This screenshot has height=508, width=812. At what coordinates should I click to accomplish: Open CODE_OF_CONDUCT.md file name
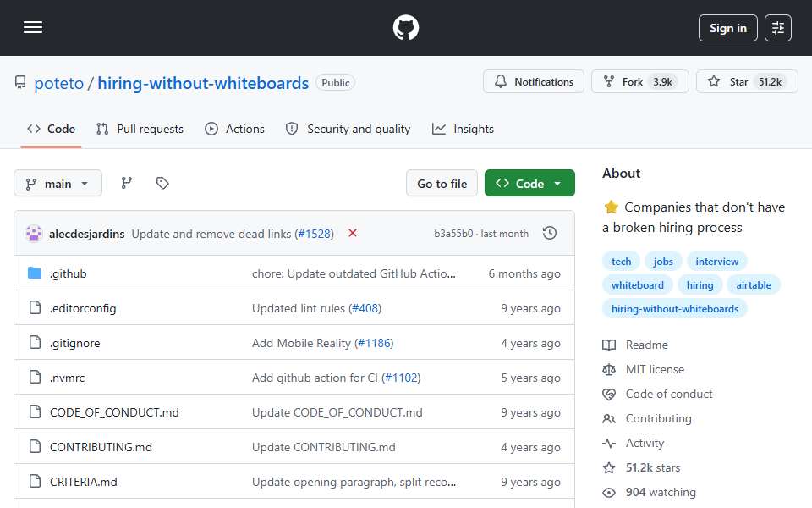pos(114,412)
